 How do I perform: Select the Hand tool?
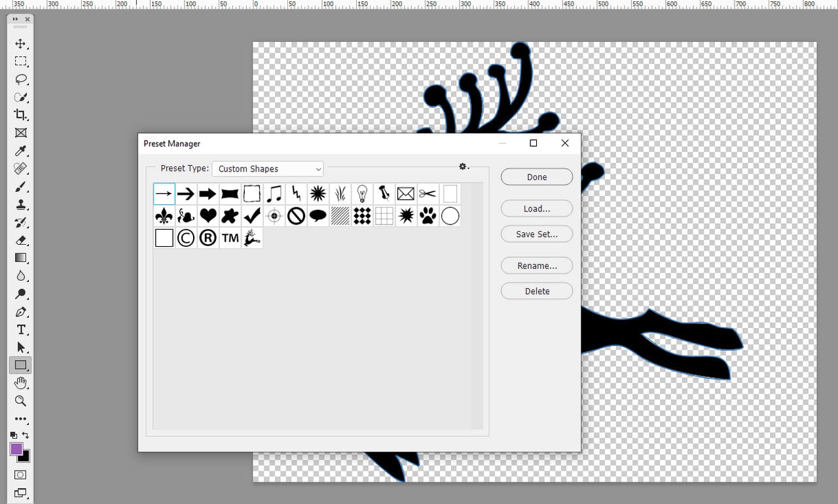click(x=21, y=383)
